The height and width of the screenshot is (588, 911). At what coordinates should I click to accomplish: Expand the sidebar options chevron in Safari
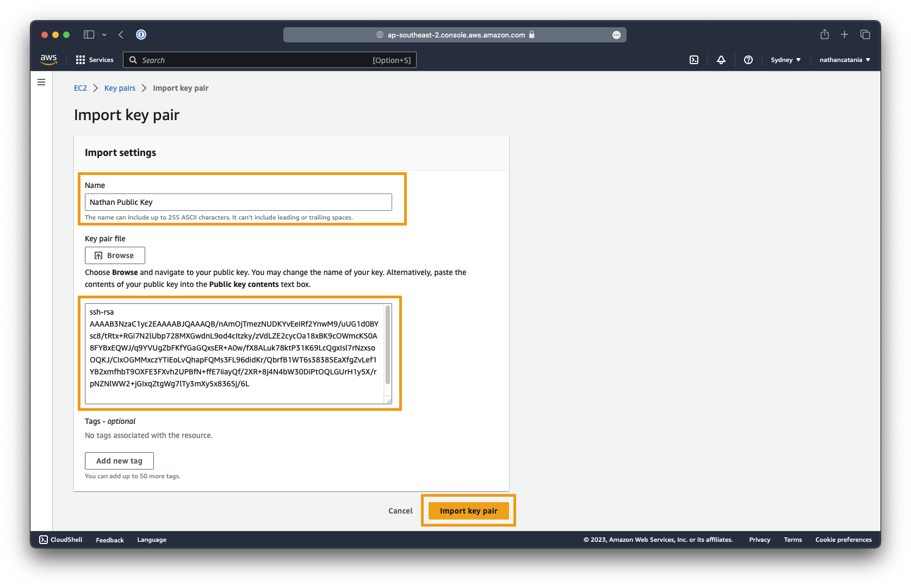(x=104, y=35)
